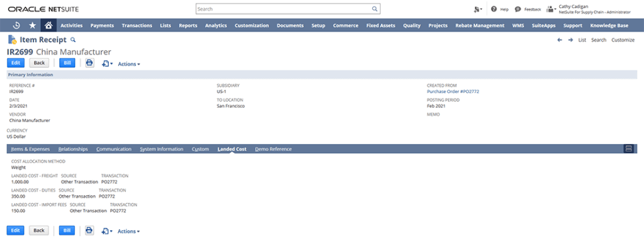The height and width of the screenshot is (242, 644).
Task: Open the top New record dropdown icon
Action: pyautogui.click(x=107, y=64)
